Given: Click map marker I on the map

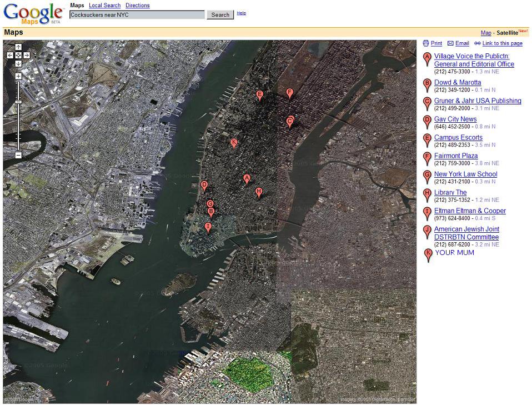Looking at the screenshot, I should click(x=208, y=228).
